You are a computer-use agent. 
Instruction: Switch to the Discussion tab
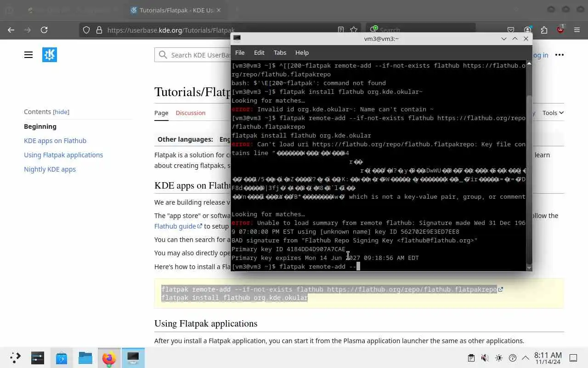click(x=190, y=113)
